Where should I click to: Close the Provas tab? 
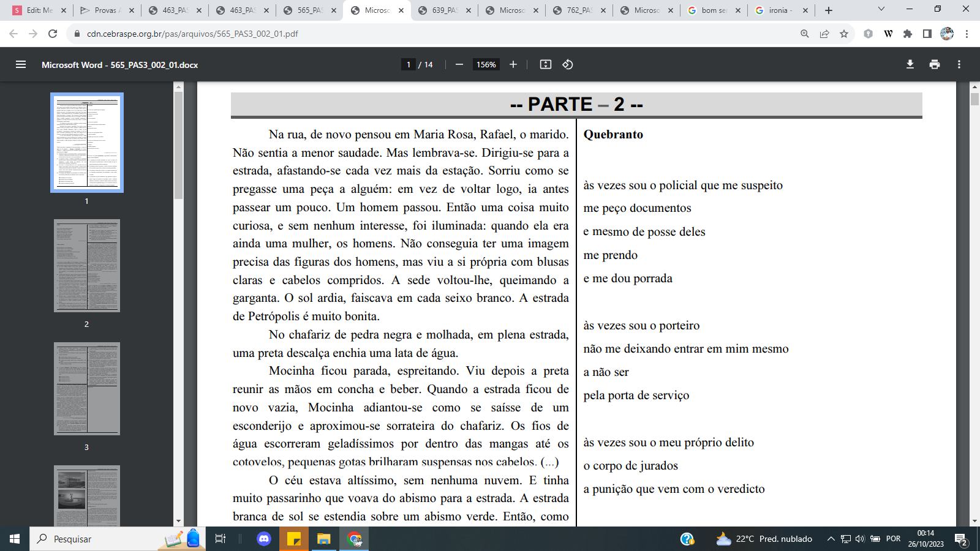pos(132,10)
